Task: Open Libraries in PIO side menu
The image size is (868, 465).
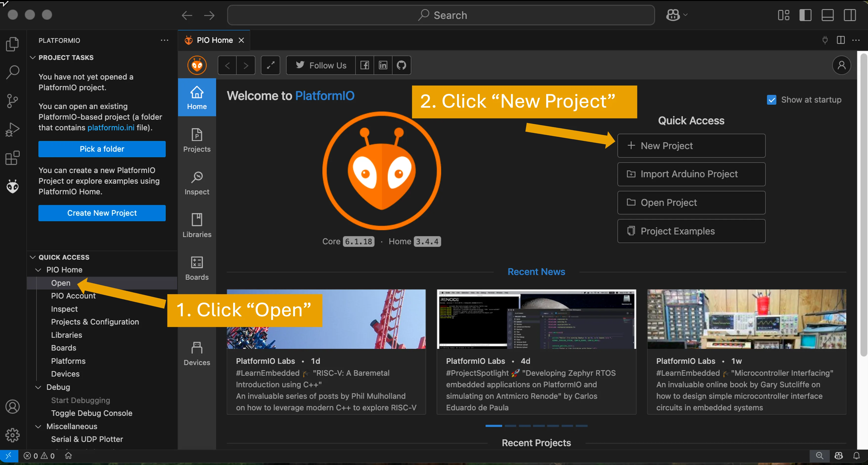Action: [197, 225]
